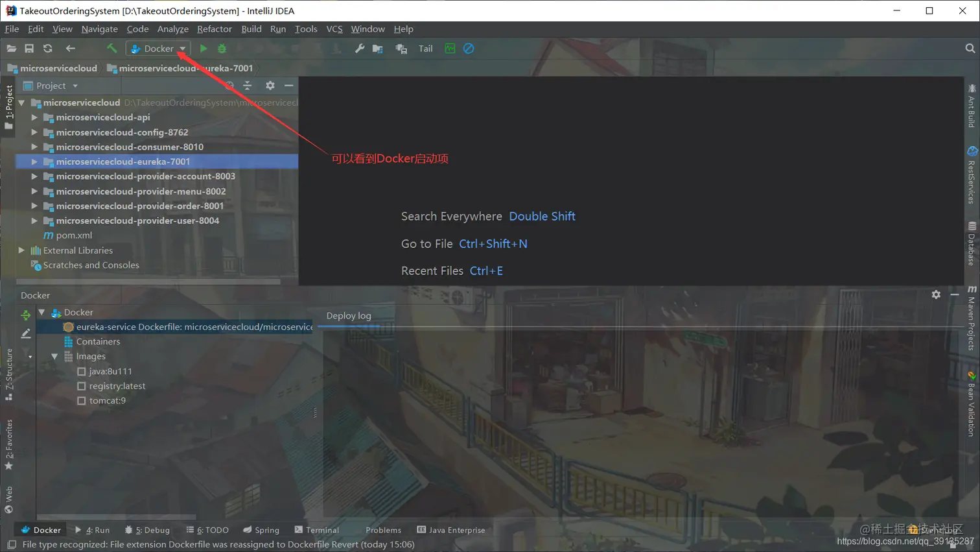Select the Containers node
Screen dimensions: 980x552
click(98, 342)
